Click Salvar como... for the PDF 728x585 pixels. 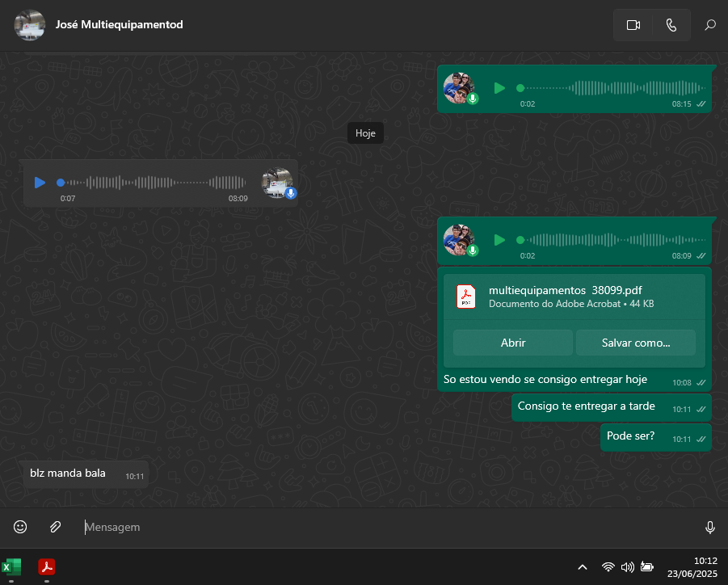(x=636, y=343)
